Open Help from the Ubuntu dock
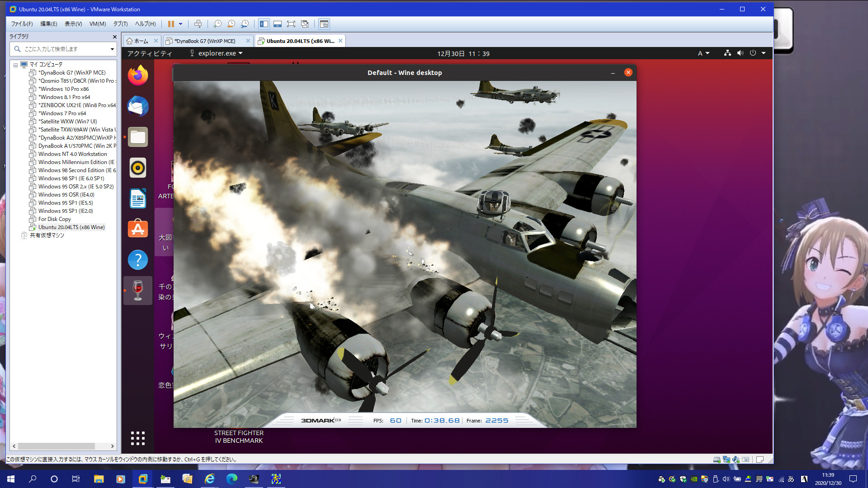 coord(138,260)
